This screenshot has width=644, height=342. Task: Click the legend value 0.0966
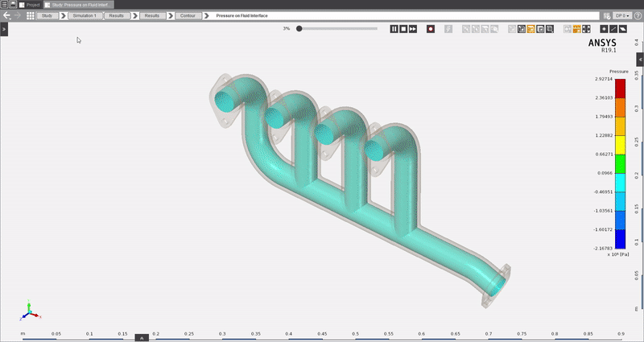(x=605, y=173)
